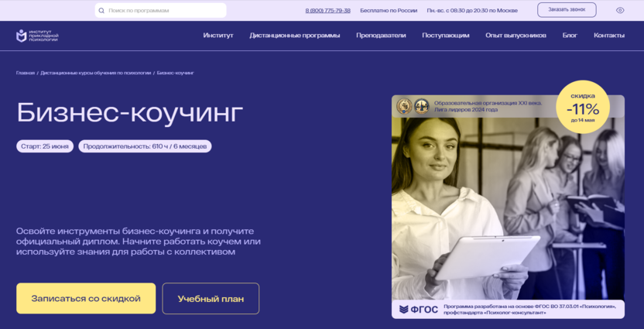Focus the program search field
The image size is (644, 329).
coord(160,11)
